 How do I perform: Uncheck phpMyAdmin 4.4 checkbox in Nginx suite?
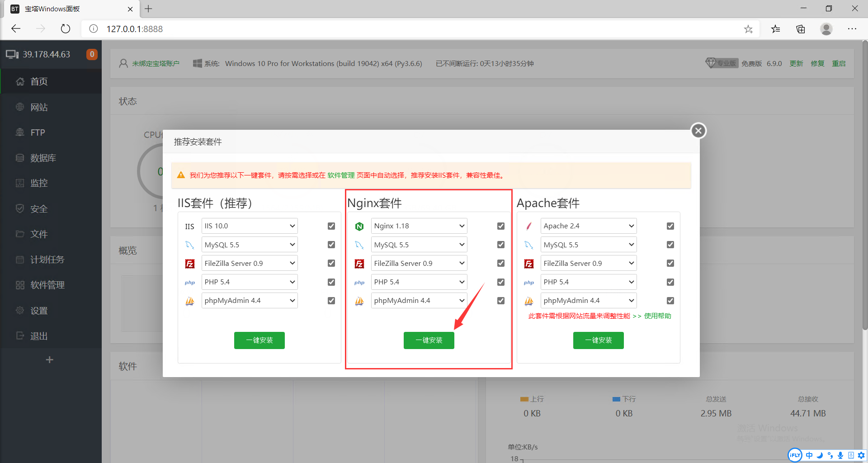(x=501, y=301)
